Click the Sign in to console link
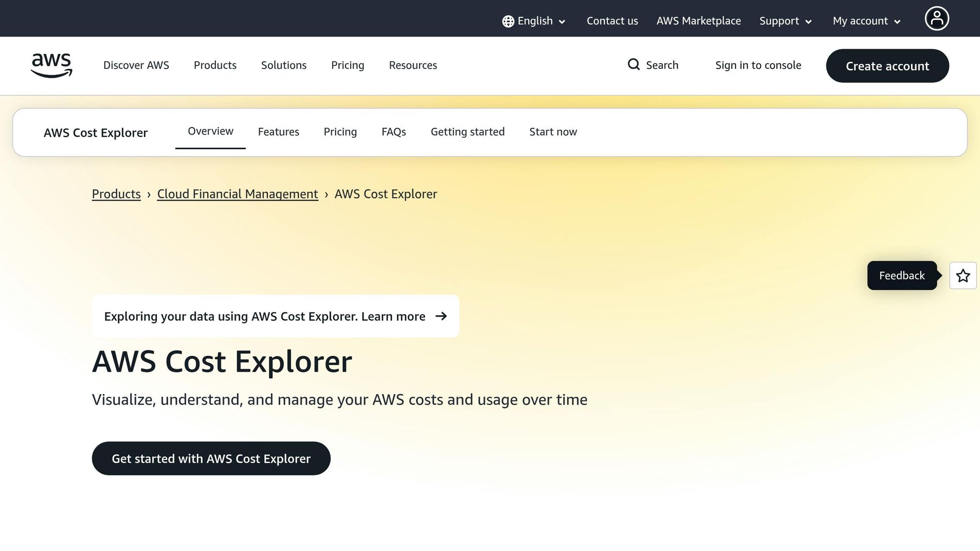The height and width of the screenshot is (551, 980). 758,65
